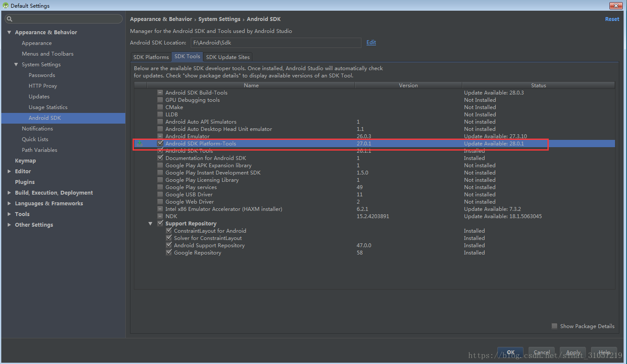Check Android Auto API Simulators
The height and width of the screenshot is (364, 627).
160,121
